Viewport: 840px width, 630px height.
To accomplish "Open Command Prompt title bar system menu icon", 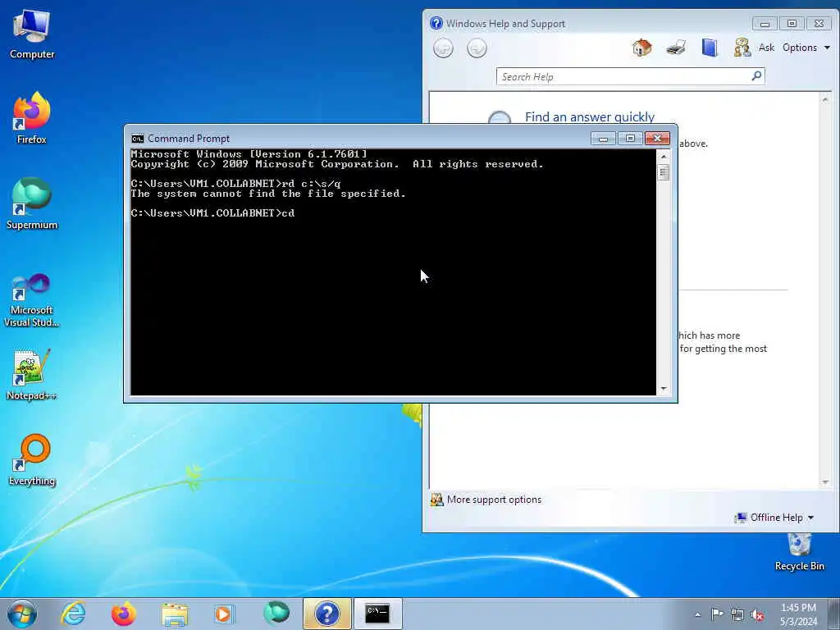I will click(x=138, y=139).
